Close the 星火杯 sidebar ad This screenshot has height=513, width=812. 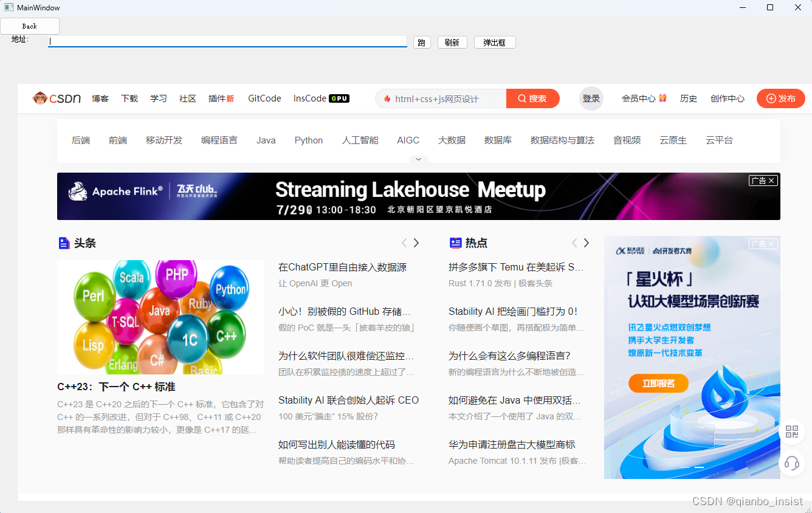(x=763, y=244)
